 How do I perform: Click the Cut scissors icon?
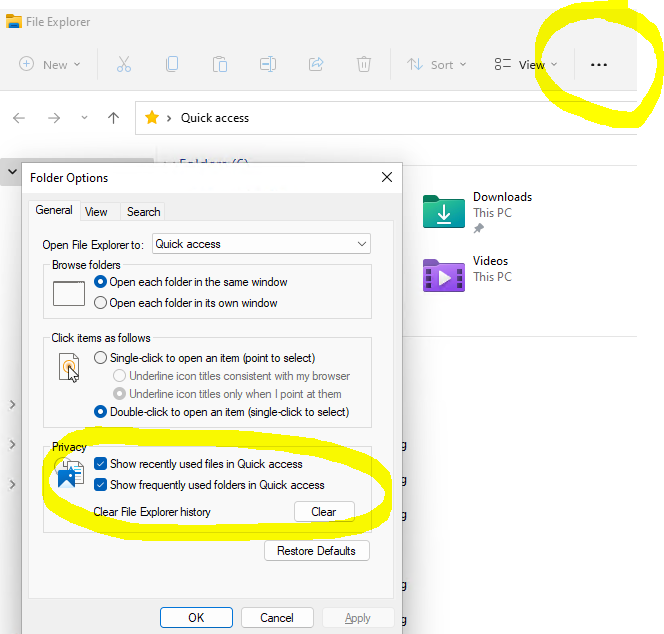click(x=124, y=64)
